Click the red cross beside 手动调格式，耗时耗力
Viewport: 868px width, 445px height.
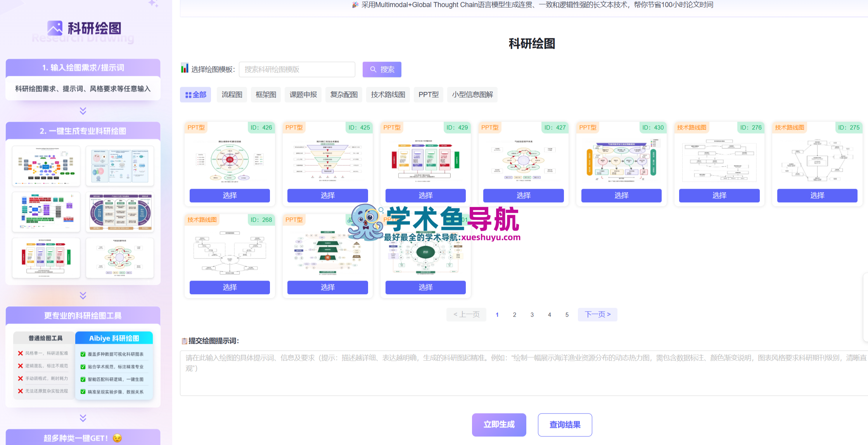pyautogui.click(x=20, y=378)
